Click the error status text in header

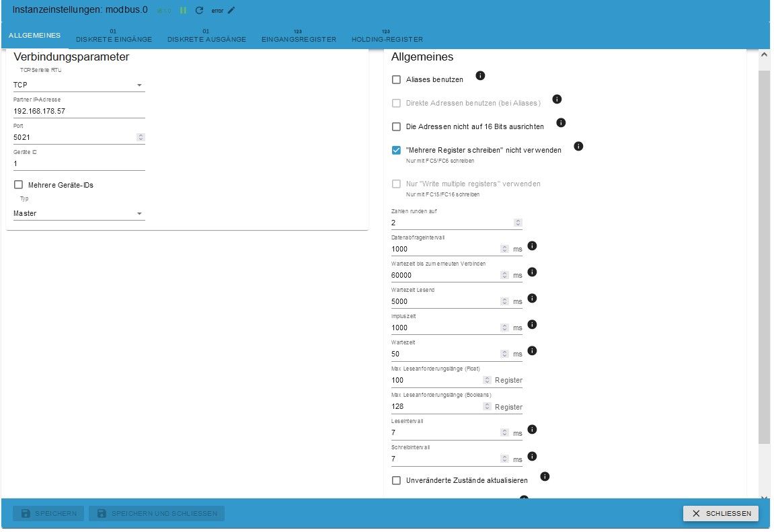tap(217, 10)
